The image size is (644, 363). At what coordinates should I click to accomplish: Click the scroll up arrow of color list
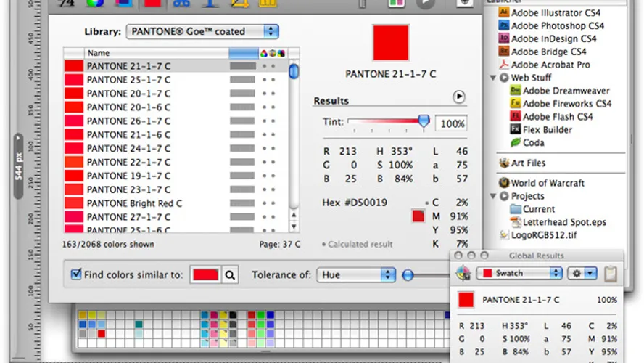[294, 215]
